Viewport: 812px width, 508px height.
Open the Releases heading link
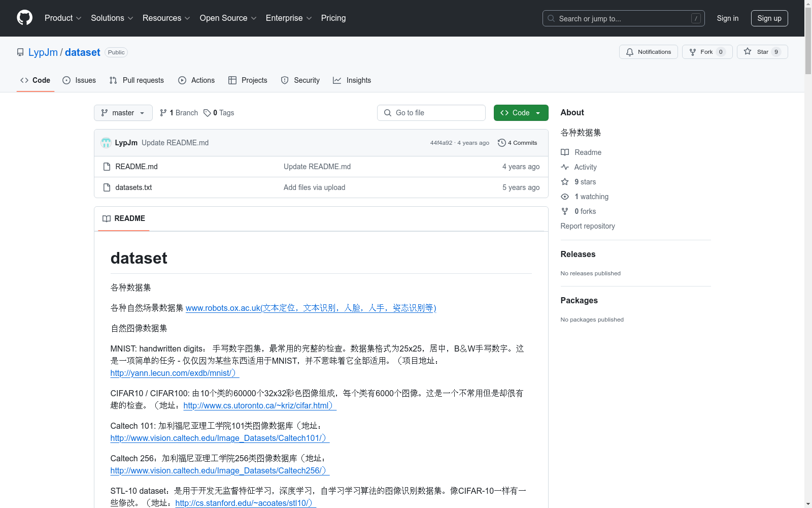click(x=578, y=254)
